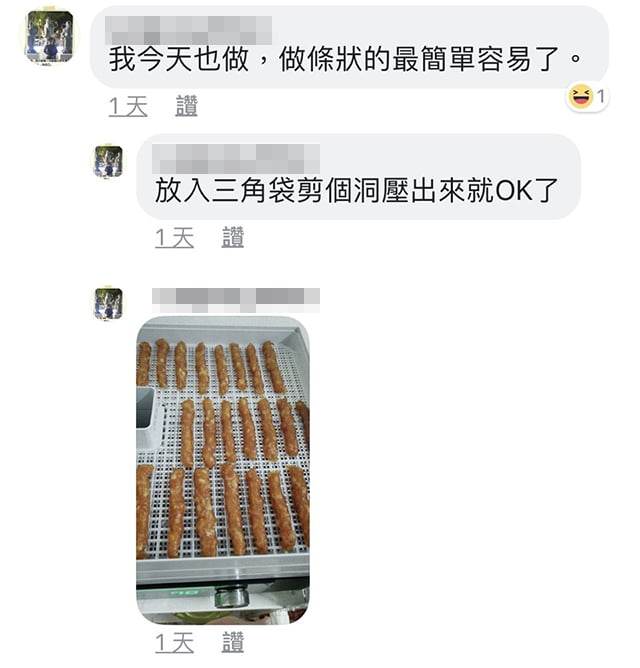Click the avatar beside the photo reply

[108, 303]
